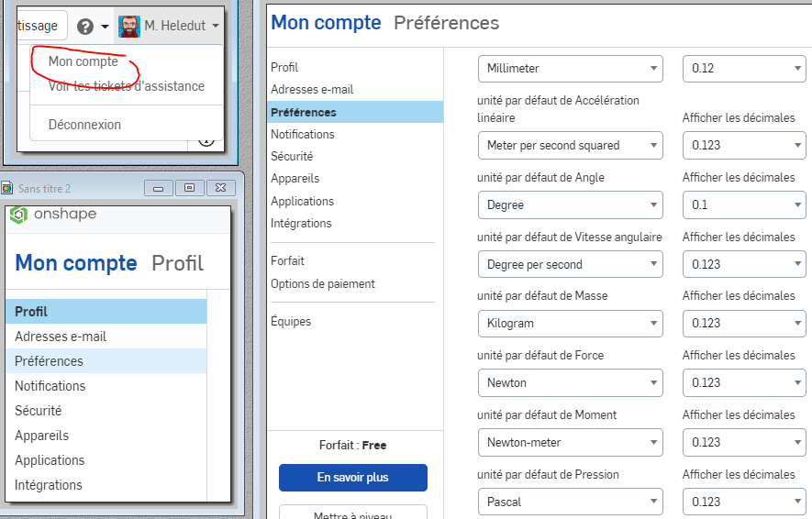
Task: Expand the help menu caret arrow
Action: tap(105, 26)
